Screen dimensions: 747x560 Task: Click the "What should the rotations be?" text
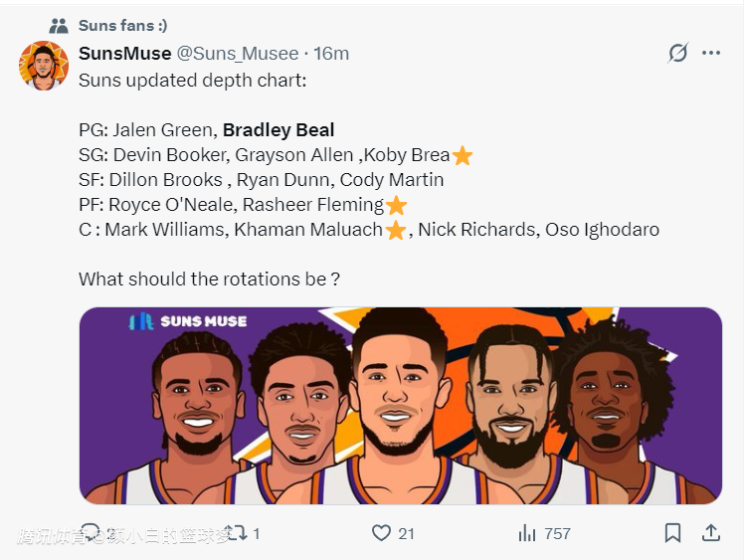tap(209, 280)
